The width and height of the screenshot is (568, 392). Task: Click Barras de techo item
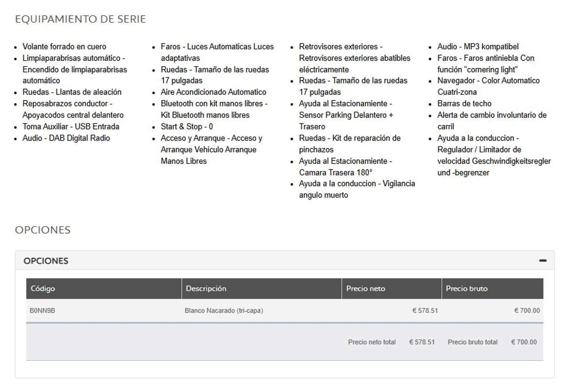pos(464,104)
